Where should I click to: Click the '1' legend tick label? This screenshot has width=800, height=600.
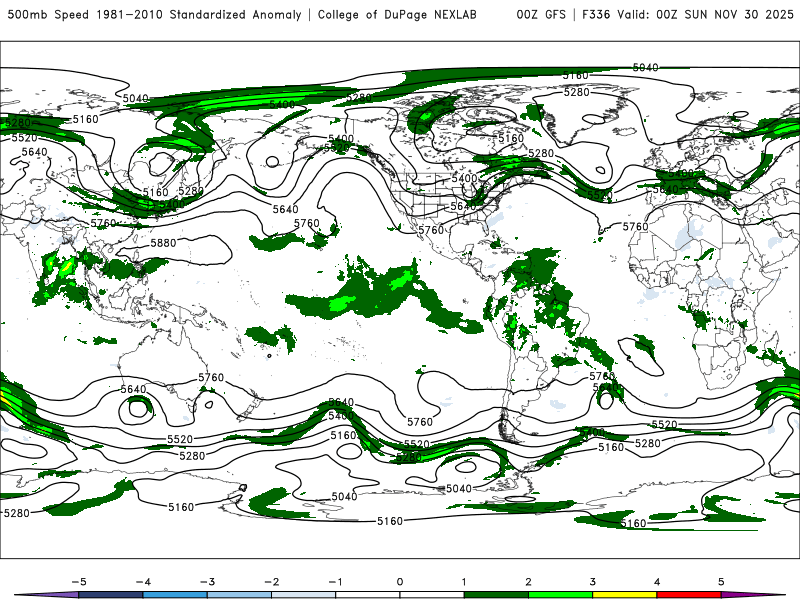tap(464, 582)
